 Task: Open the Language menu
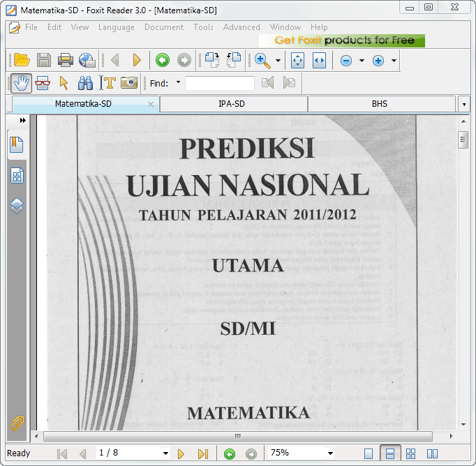coord(117,27)
